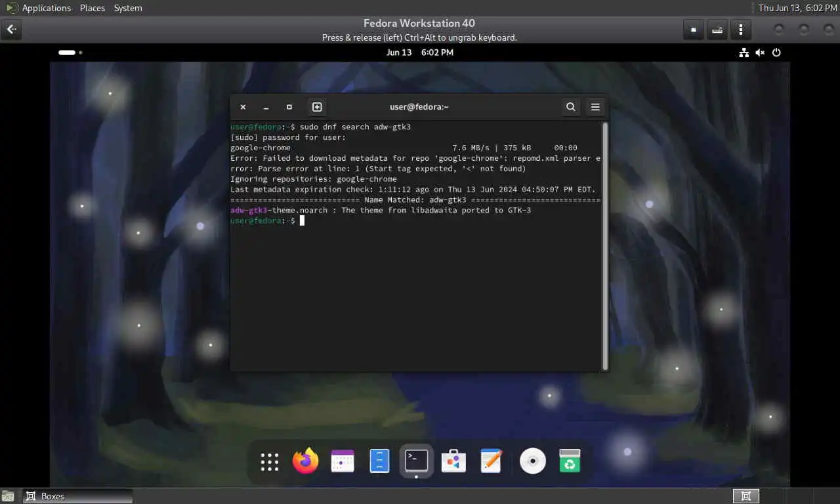
Task: Click the 'Fedora Workstation 40' title
Action: coord(419,24)
